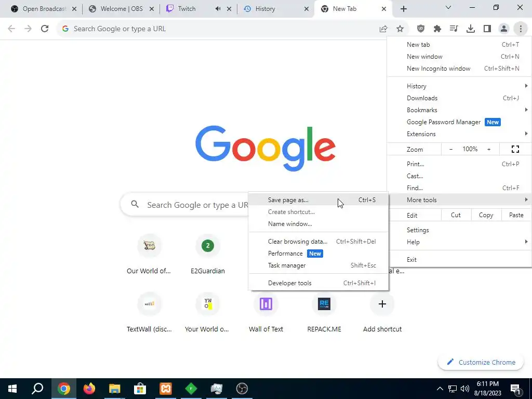The width and height of the screenshot is (532, 399).
Task: Open the tab search chevron
Action: pos(448,7)
